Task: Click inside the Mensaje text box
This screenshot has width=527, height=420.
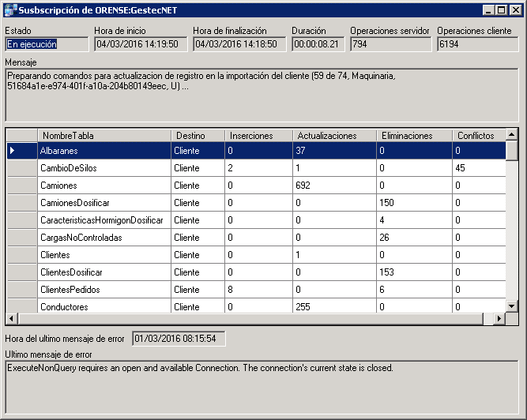Action: [262, 95]
